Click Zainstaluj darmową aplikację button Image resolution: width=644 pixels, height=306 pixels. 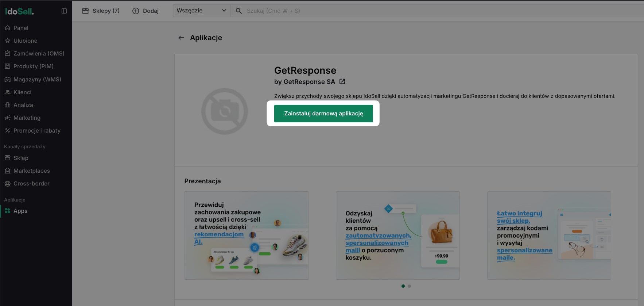tap(323, 114)
